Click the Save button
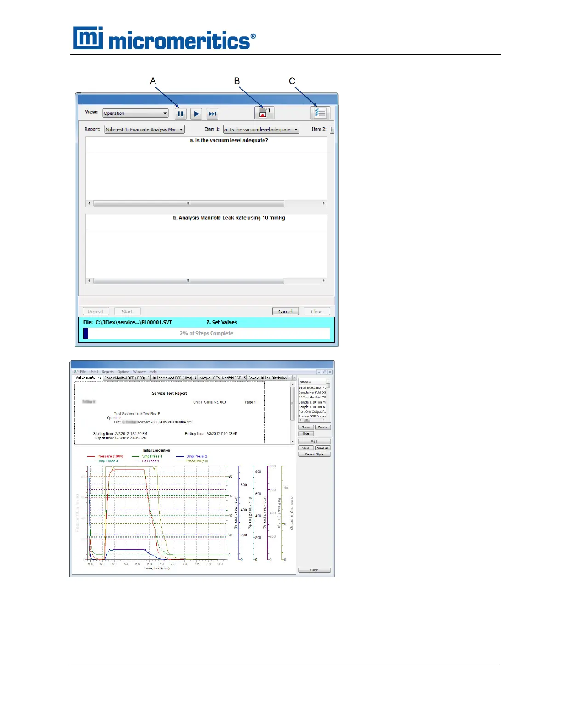This screenshot has height=728, width=563. point(305,448)
